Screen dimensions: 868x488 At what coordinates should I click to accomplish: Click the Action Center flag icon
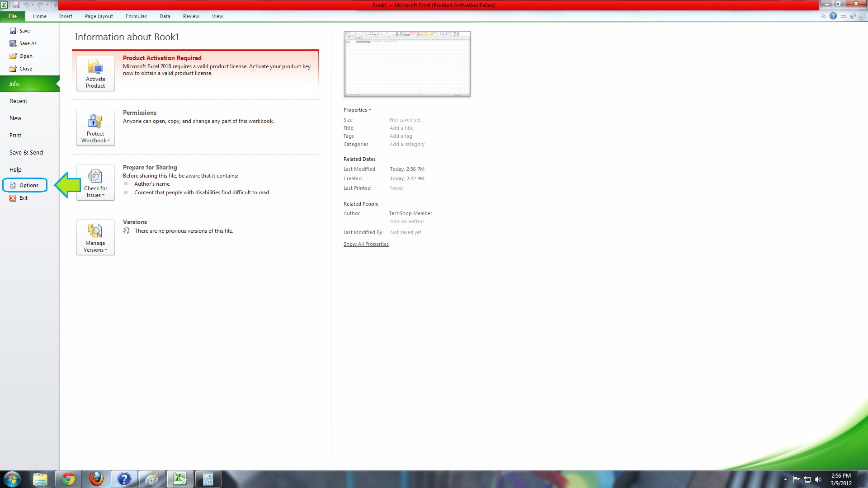[x=797, y=479]
